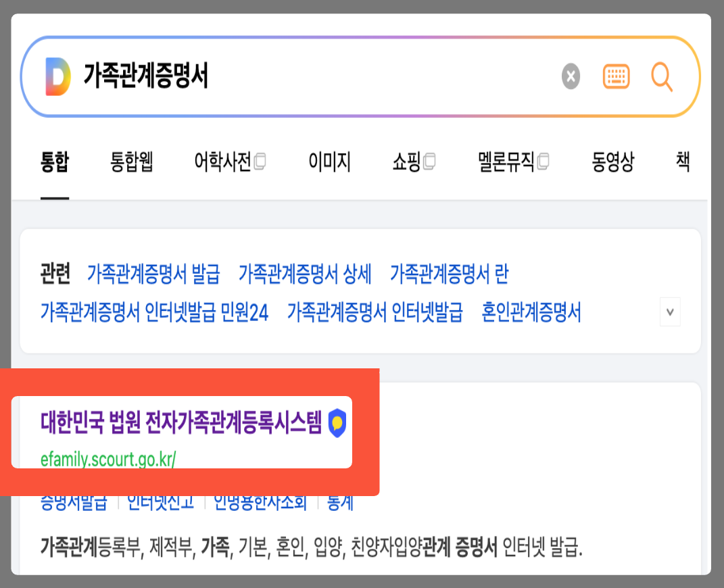Expand more related searches with the chevron
Image resolution: width=724 pixels, height=588 pixels.
670,312
